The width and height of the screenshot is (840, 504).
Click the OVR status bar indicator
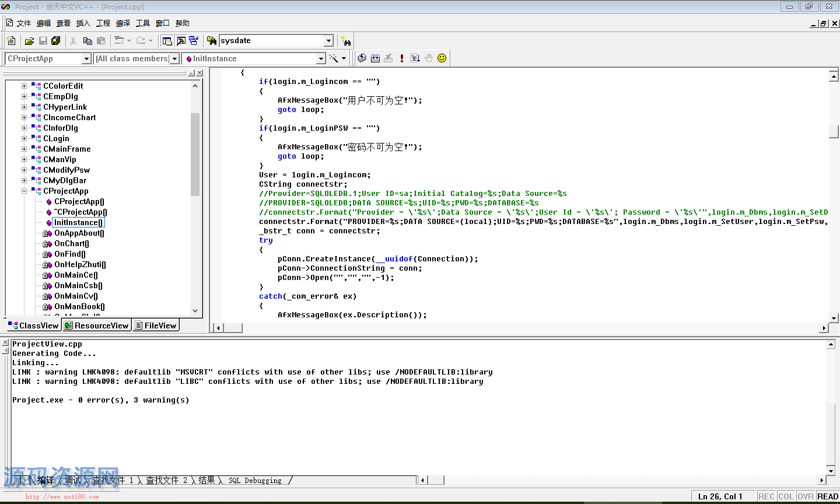pyautogui.click(x=806, y=496)
